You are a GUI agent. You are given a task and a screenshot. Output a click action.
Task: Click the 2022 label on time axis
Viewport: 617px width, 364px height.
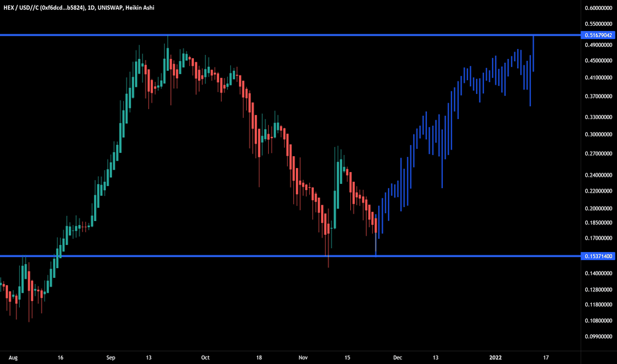pos(495,357)
